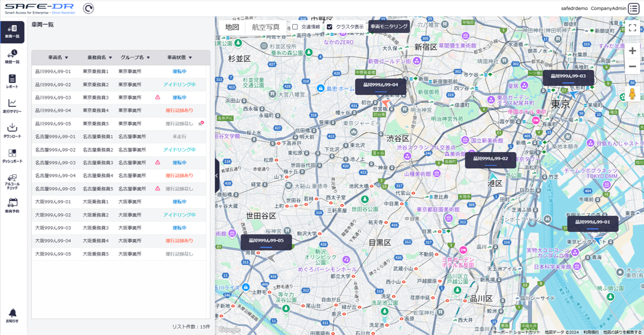Open the 履歴一覧 history list sidebar icon
644x335 pixels.
click(x=13, y=56)
